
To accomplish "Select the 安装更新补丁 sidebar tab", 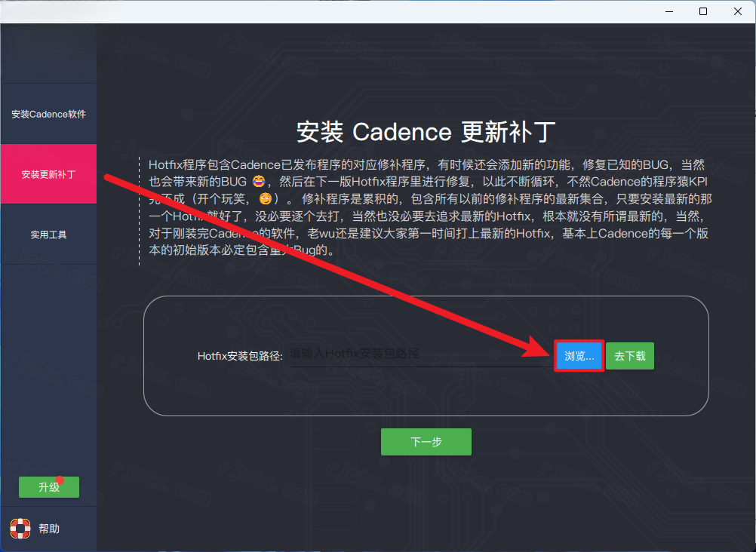I will click(x=49, y=174).
